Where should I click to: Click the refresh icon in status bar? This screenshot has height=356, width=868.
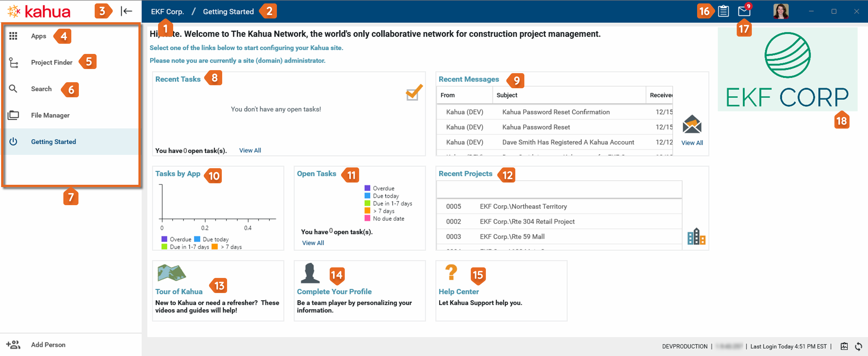click(x=859, y=346)
